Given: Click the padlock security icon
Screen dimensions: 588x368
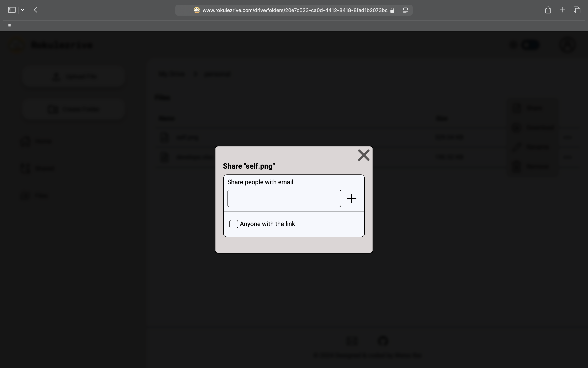Looking at the screenshot, I should pyautogui.click(x=392, y=10).
